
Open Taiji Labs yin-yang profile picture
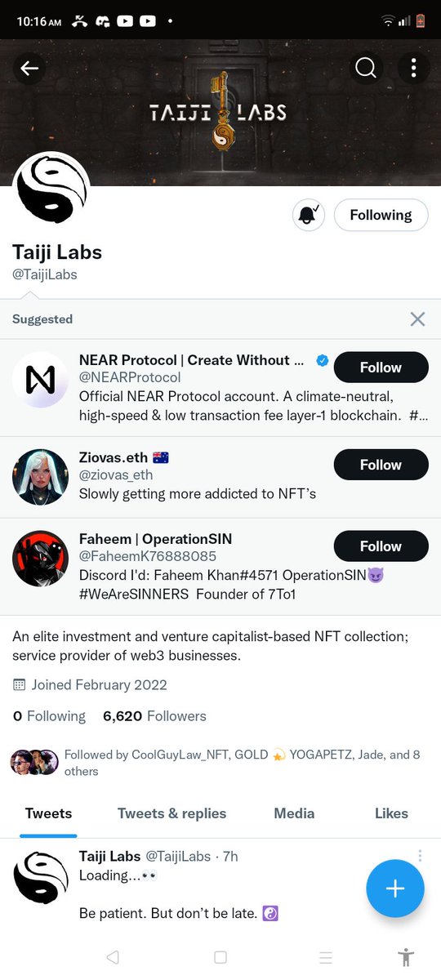click(51, 189)
